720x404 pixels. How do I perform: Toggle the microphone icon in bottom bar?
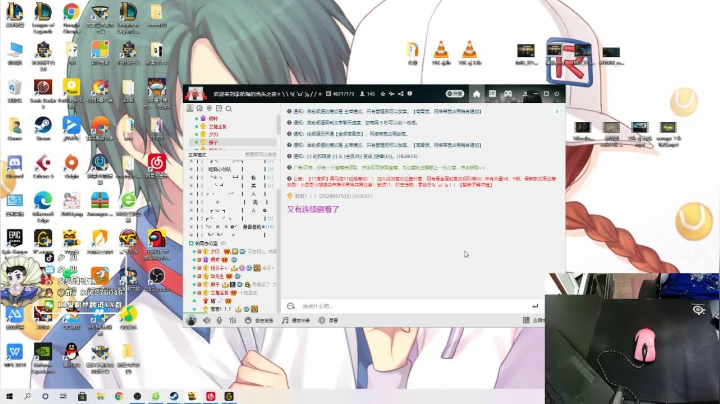click(x=219, y=320)
